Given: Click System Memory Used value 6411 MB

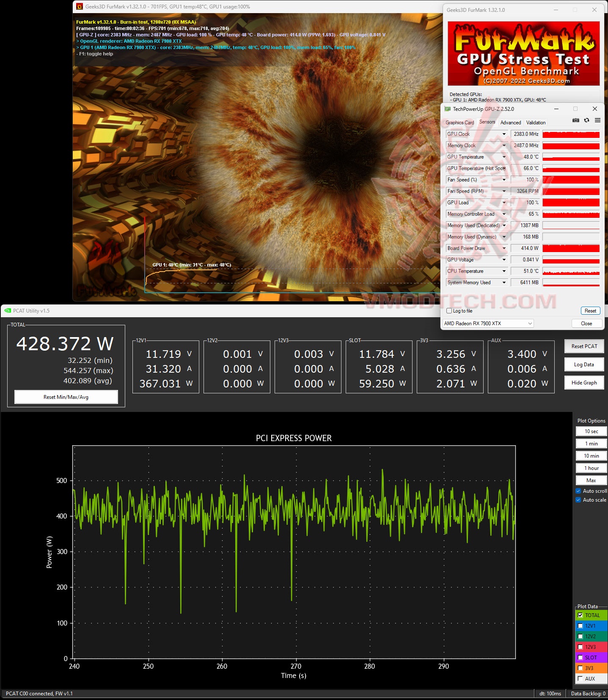Looking at the screenshot, I should coord(525,283).
